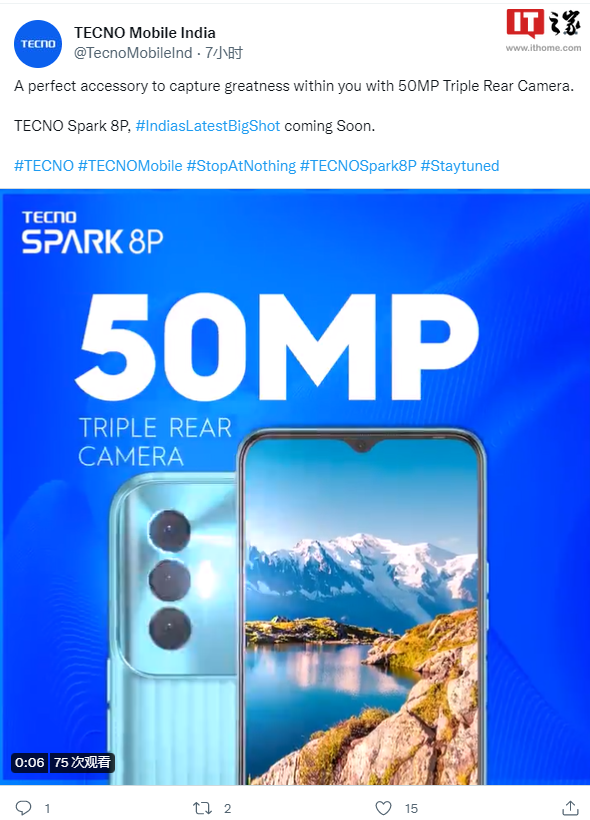Open the share upload icon

point(570,808)
